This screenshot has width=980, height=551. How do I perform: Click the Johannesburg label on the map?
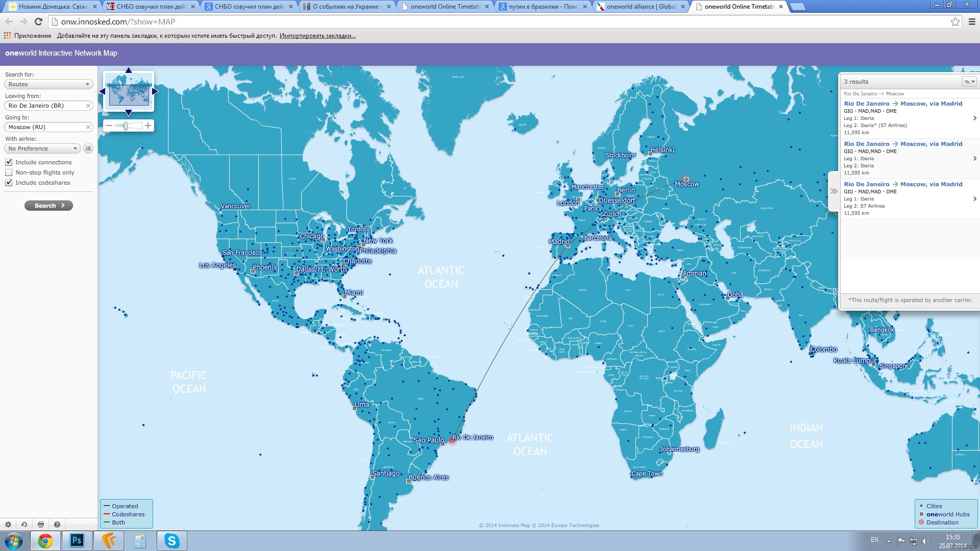tap(679, 449)
